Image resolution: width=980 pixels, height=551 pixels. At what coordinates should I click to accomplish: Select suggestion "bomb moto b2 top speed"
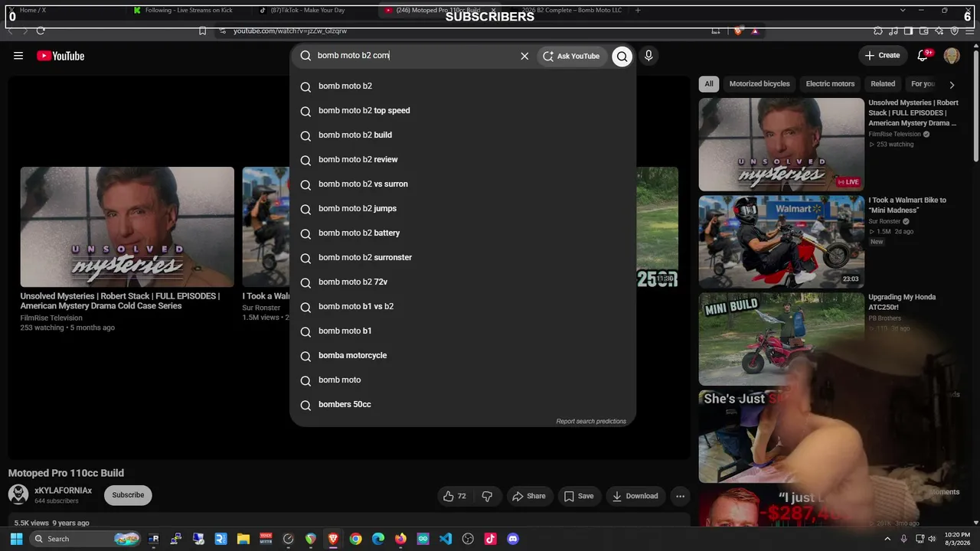[x=462, y=110]
